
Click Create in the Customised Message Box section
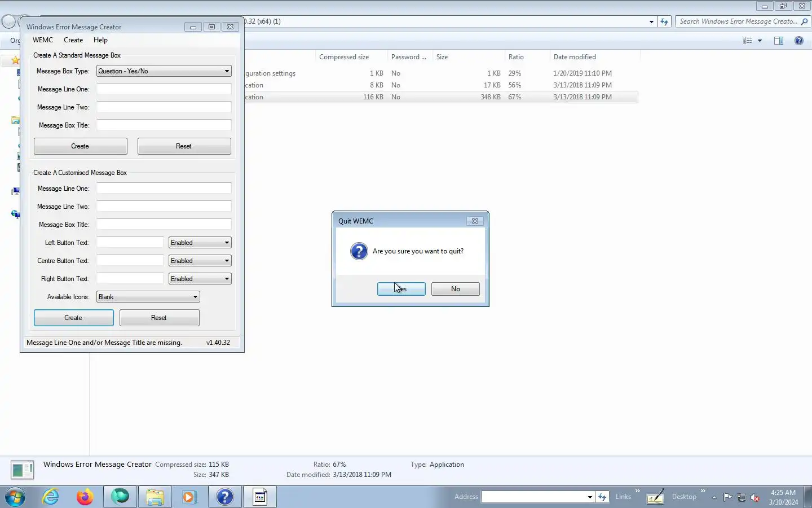73,318
